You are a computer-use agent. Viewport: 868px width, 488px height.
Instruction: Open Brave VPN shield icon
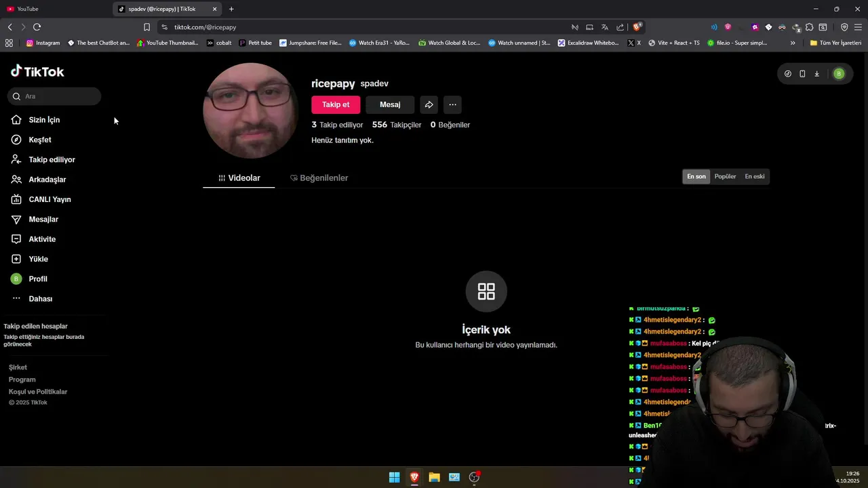point(844,27)
